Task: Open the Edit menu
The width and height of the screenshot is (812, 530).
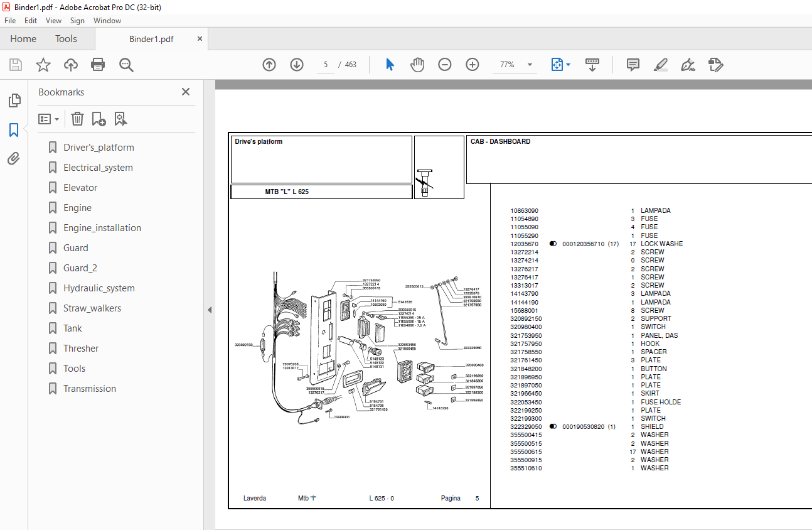Action: click(31, 21)
